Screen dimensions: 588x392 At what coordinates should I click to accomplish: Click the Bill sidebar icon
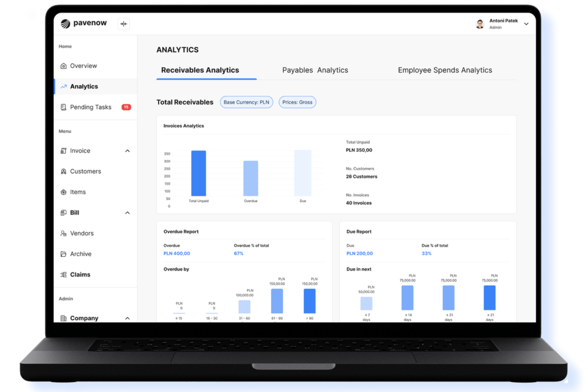point(64,213)
